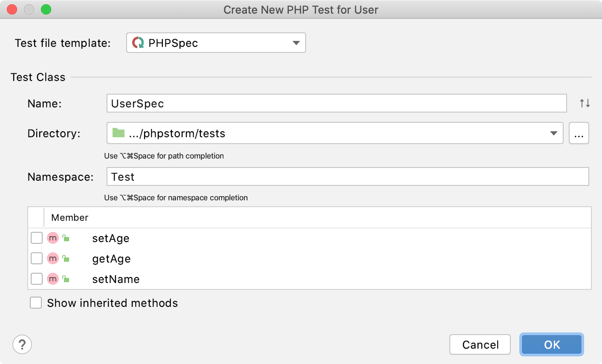Click the lock icon next to setName
This screenshot has width=602, height=364.
coord(66,279)
